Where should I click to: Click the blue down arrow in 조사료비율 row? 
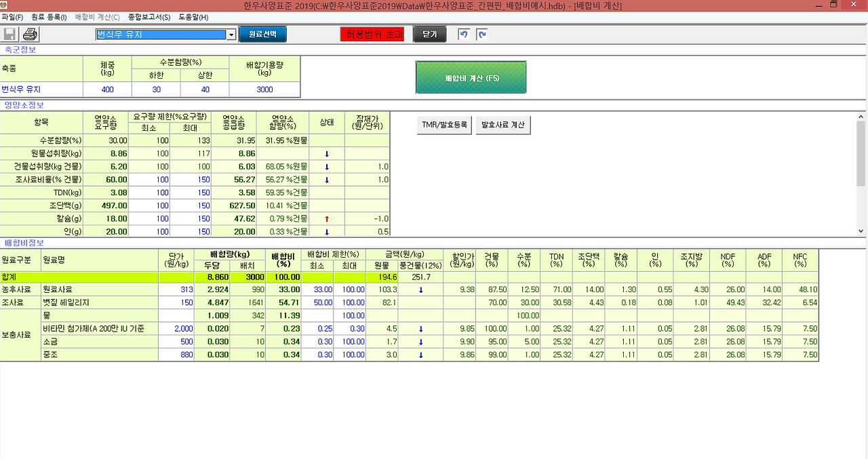(x=326, y=179)
